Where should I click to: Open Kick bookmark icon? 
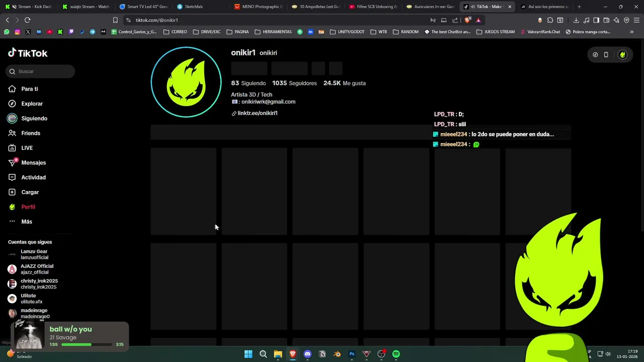click(60, 32)
